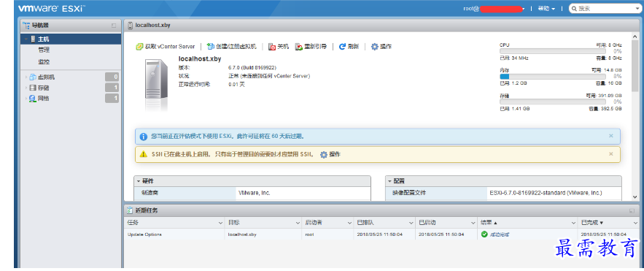
Task: Click root in the initiator column
Action: [309, 234]
